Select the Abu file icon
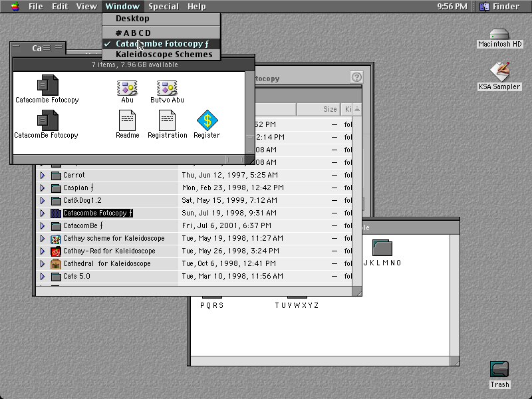Image resolution: width=532 pixels, height=399 pixels. (x=127, y=88)
